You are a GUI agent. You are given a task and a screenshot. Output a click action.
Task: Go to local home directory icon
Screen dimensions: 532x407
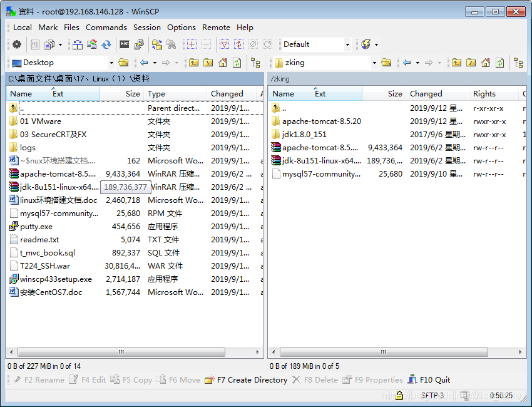pos(223,63)
